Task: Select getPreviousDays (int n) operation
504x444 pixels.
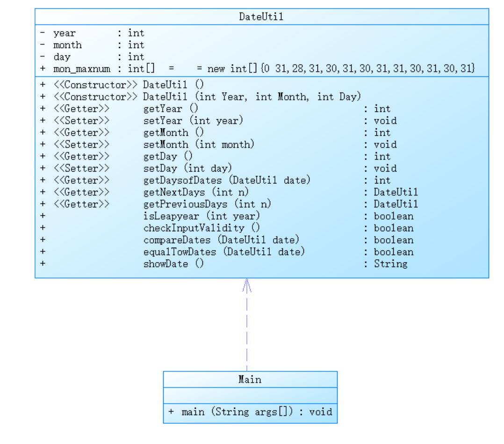Action: [229, 204]
